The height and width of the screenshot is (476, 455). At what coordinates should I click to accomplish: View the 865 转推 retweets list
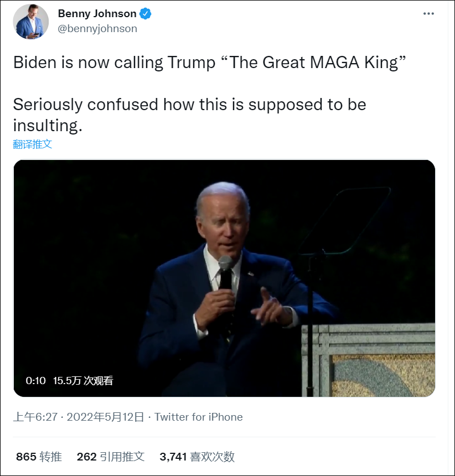[39, 457]
